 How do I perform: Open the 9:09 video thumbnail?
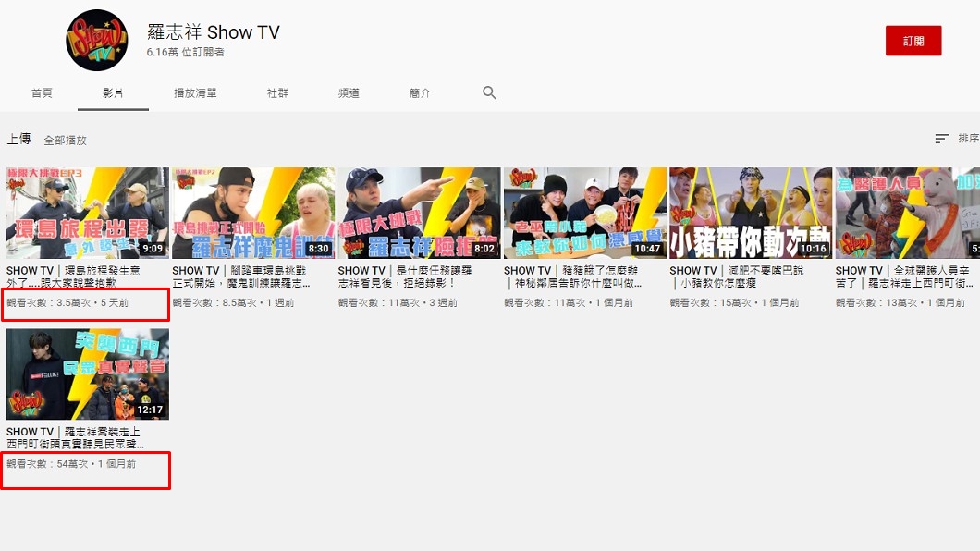pos(88,213)
